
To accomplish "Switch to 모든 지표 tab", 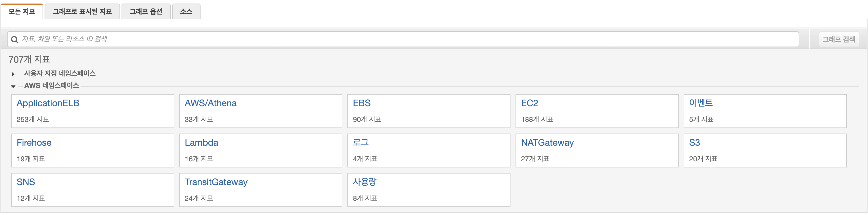I will pyautogui.click(x=22, y=11).
